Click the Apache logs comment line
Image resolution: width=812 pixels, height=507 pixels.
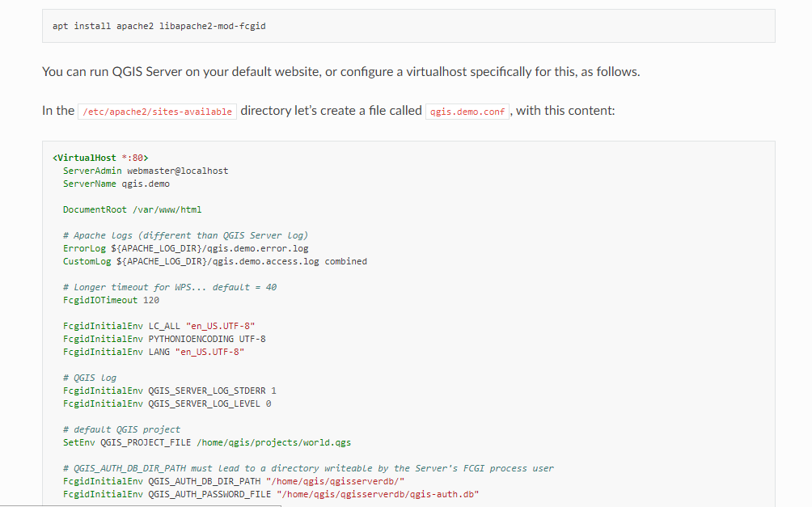pos(185,235)
